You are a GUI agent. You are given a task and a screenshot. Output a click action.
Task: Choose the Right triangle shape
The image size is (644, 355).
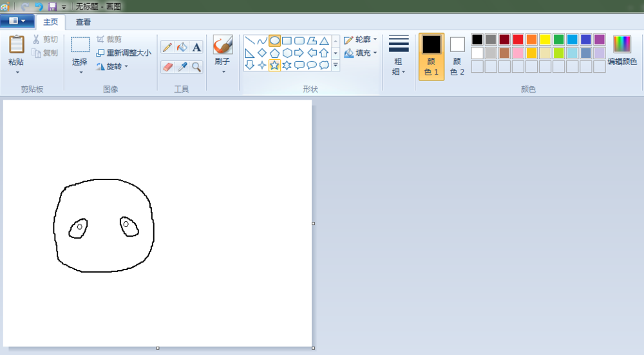pos(250,53)
